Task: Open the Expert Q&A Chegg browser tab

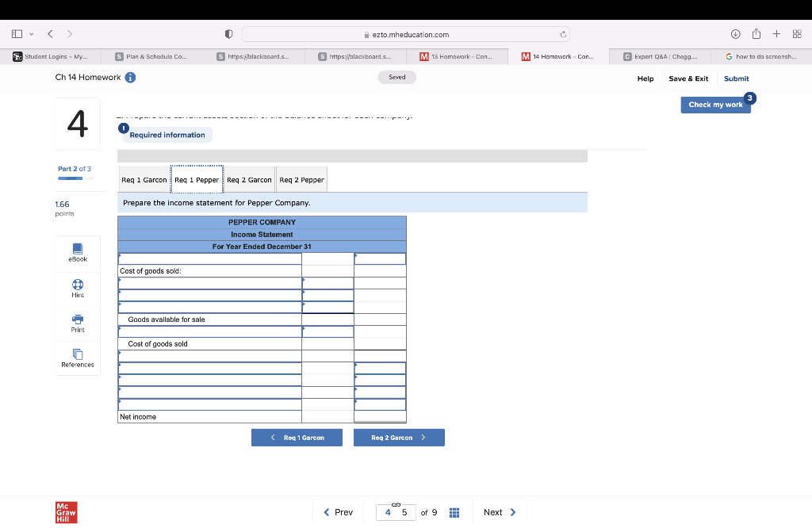Action: [660, 56]
